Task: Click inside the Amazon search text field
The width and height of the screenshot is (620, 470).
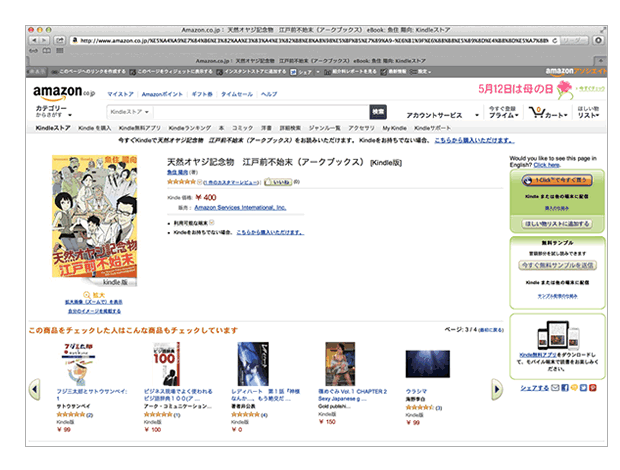Action: click(x=261, y=112)
